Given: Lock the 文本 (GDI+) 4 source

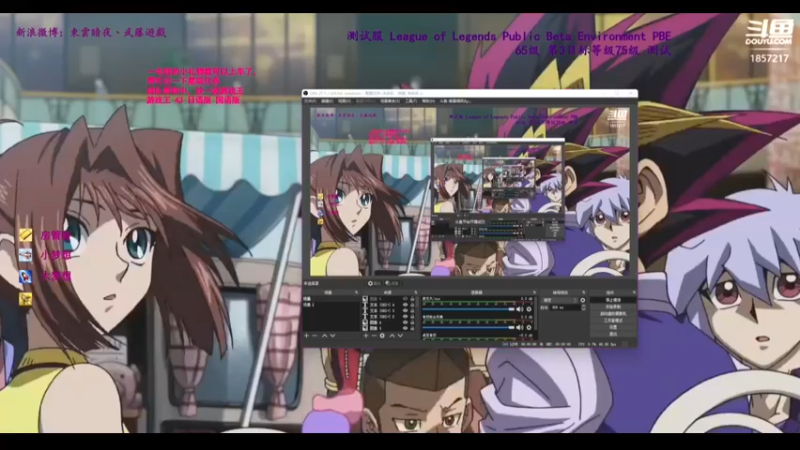Looking at the screenshot, I should (x=412, y=304).
